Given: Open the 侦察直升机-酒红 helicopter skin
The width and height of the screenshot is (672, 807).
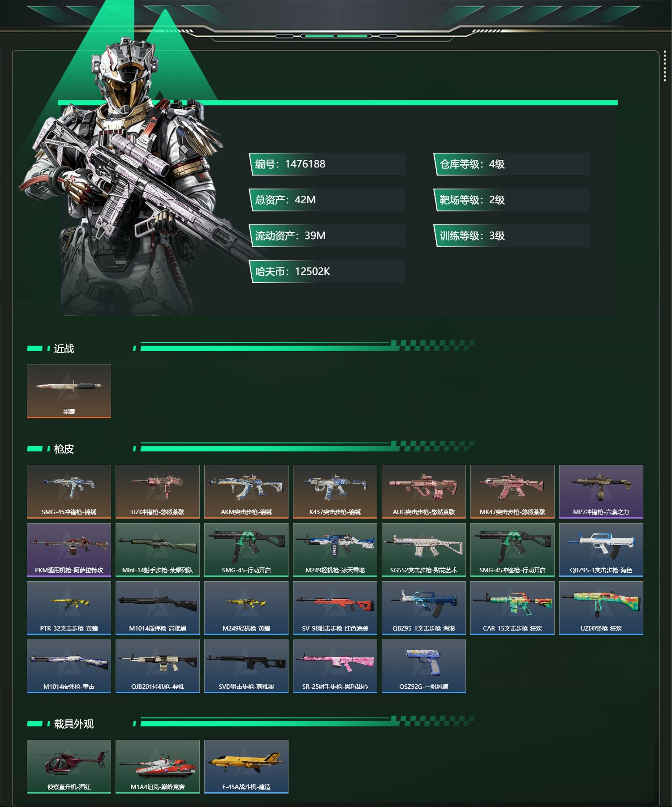Looking at the screenshot, I should coord(69,767).
